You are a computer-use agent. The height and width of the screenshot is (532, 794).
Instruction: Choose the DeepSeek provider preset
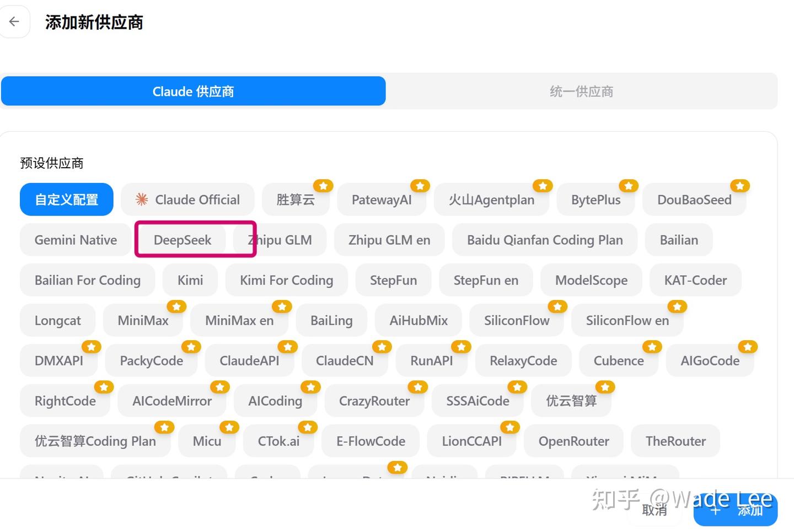point(182,240)
